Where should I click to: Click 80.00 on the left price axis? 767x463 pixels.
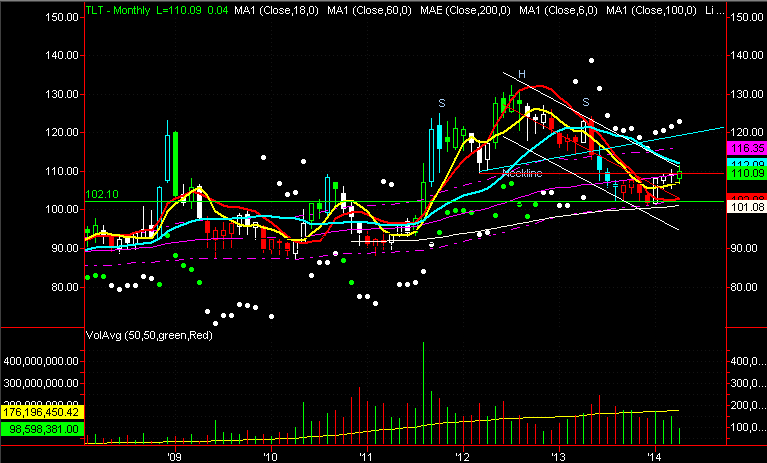click(x=65, y=287)
